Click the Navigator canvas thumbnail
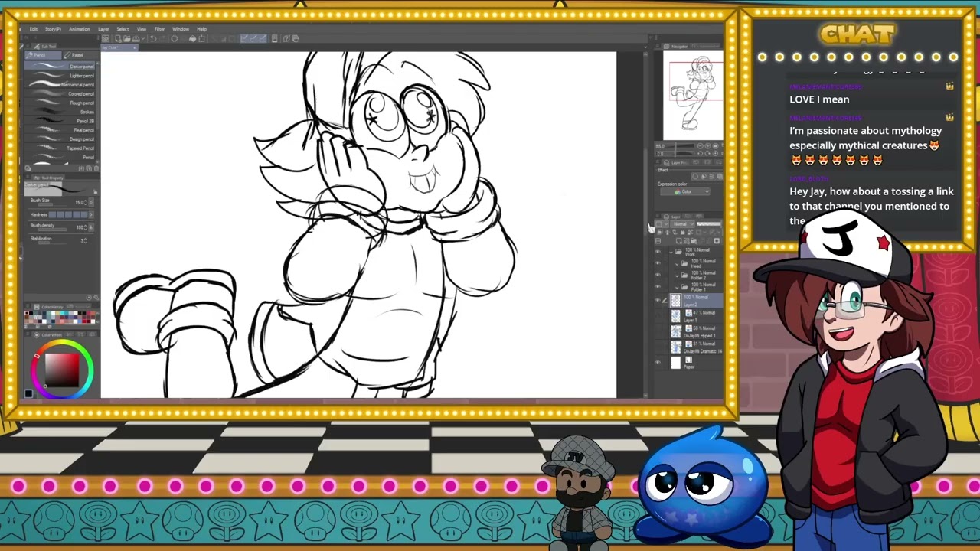The height and width of the screenshot is (551, 980). tap(693, 95)
